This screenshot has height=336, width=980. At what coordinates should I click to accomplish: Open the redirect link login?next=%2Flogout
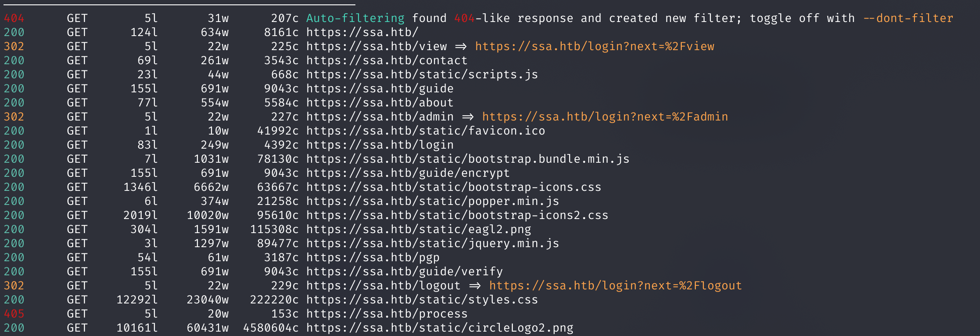pyautogui.click(x=616, y=286)
